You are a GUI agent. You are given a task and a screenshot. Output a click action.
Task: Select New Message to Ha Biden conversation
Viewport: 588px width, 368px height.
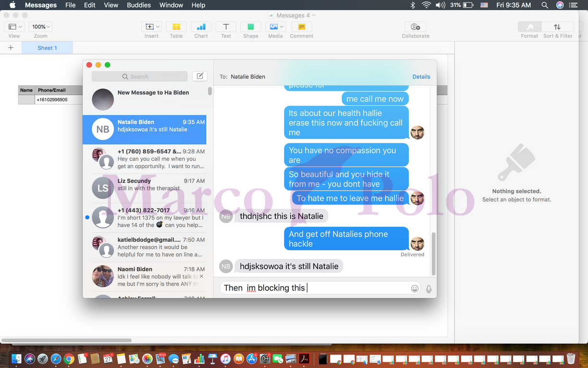pyautogui.click(x=145, y=100)
